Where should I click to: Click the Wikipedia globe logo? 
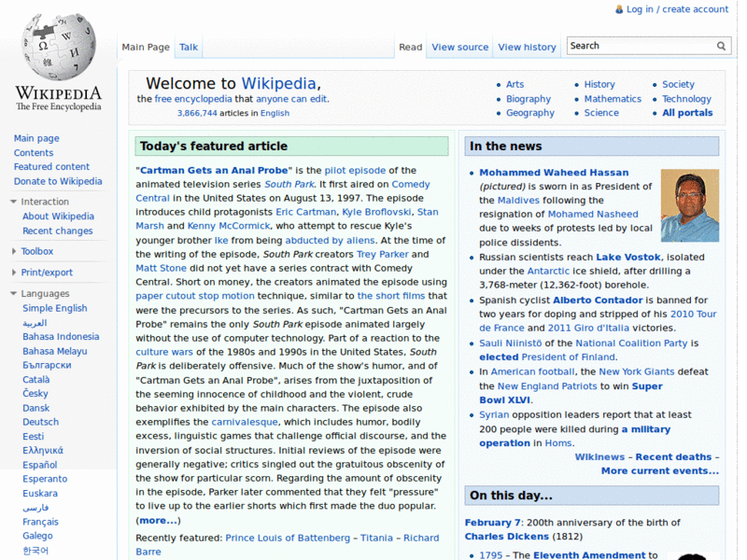(x=59, y=47)
